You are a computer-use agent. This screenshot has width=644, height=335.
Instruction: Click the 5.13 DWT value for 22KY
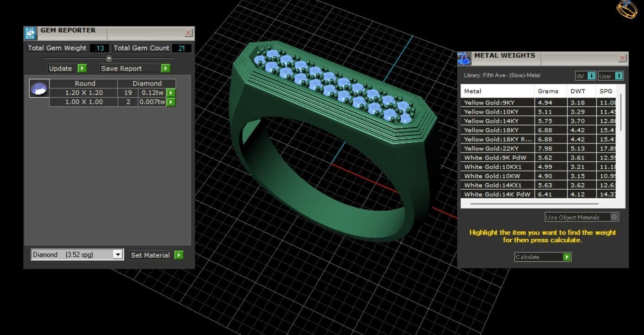point(581,148)
